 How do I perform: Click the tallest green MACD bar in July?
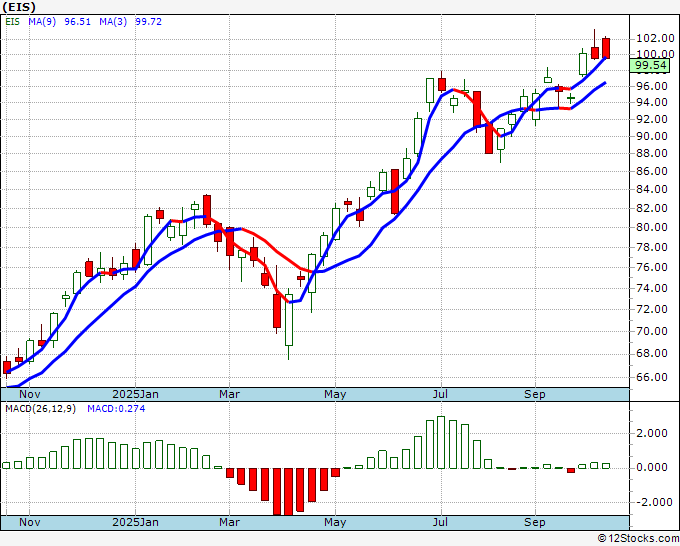(x=441, y=442)
